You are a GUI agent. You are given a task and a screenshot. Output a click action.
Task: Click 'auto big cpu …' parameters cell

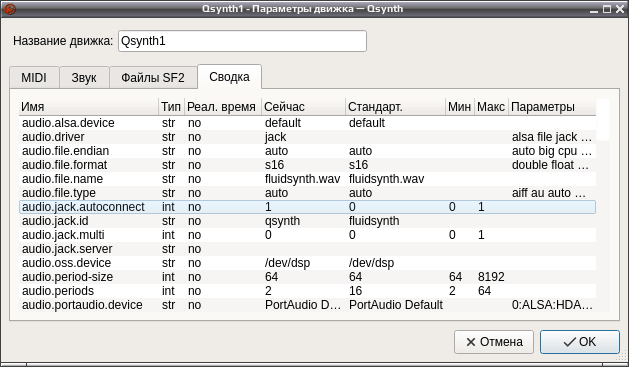point(552,151)
